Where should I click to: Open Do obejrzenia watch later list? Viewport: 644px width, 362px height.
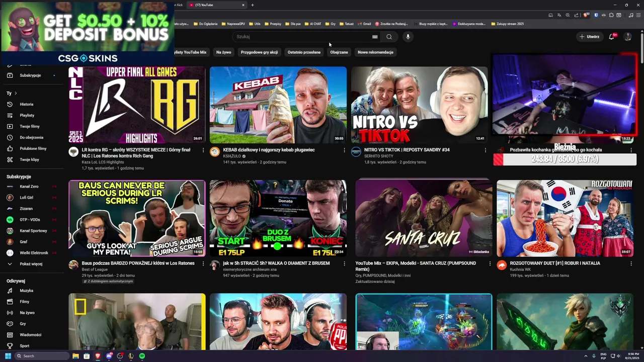click(x=32, y=137)
